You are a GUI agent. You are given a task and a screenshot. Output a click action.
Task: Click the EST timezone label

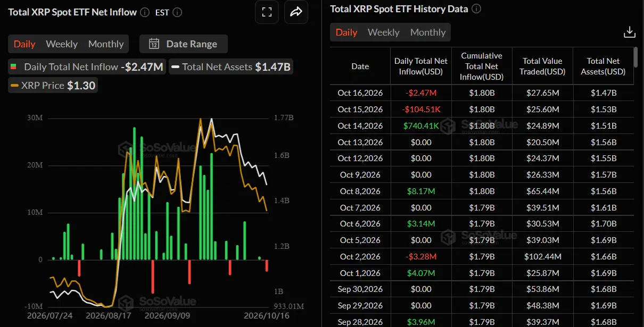tap(162, 12)
